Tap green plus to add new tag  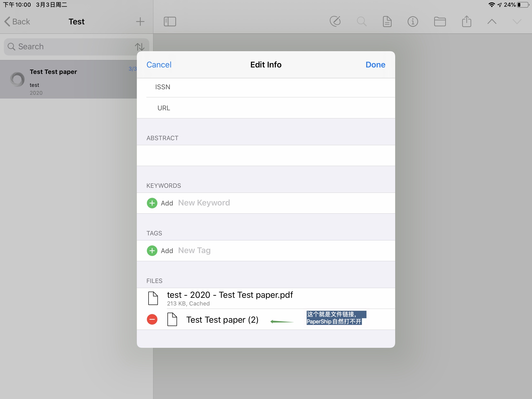click(x=152, y=251)
